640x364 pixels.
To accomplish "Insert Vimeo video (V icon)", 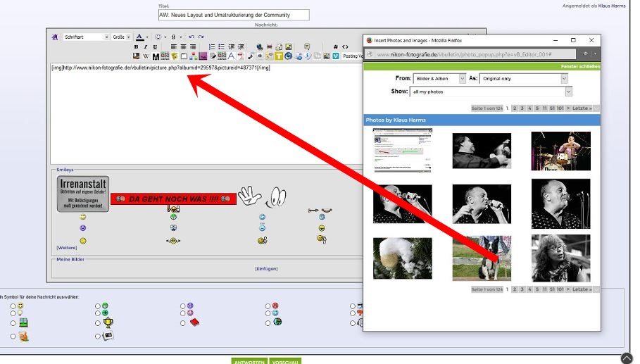I will click(336, 56).
